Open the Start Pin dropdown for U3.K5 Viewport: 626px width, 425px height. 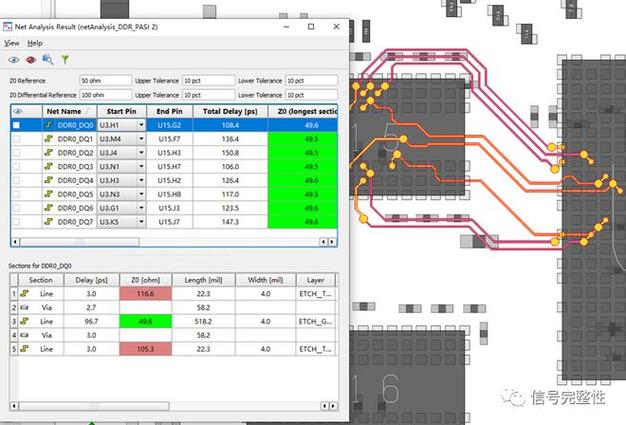point(141,222)
